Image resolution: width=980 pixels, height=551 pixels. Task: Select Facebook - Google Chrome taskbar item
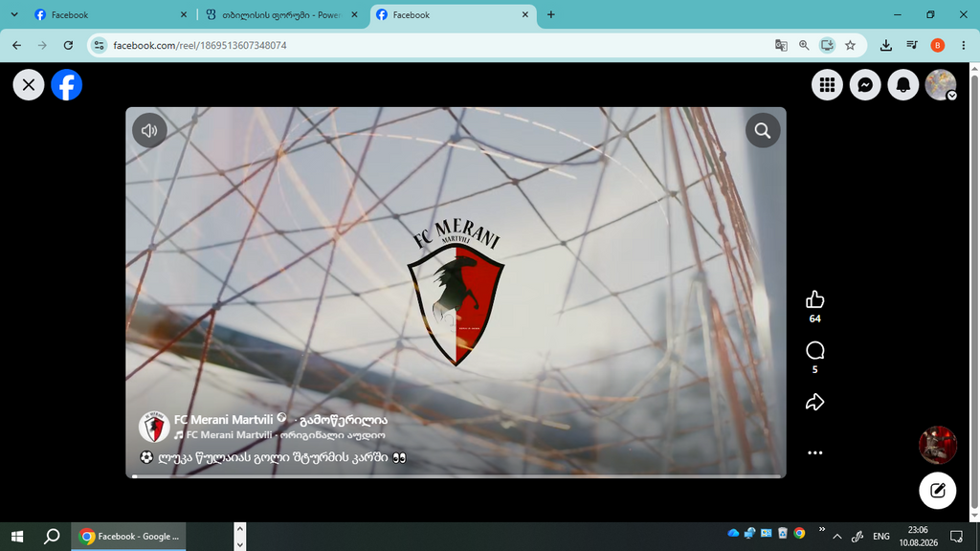[x=129, y=536]
